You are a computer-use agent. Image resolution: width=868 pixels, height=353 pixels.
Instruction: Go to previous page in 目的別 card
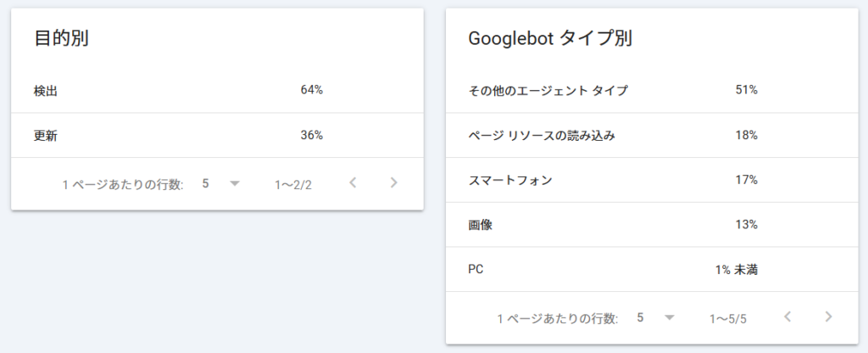(x=353, y=183)
